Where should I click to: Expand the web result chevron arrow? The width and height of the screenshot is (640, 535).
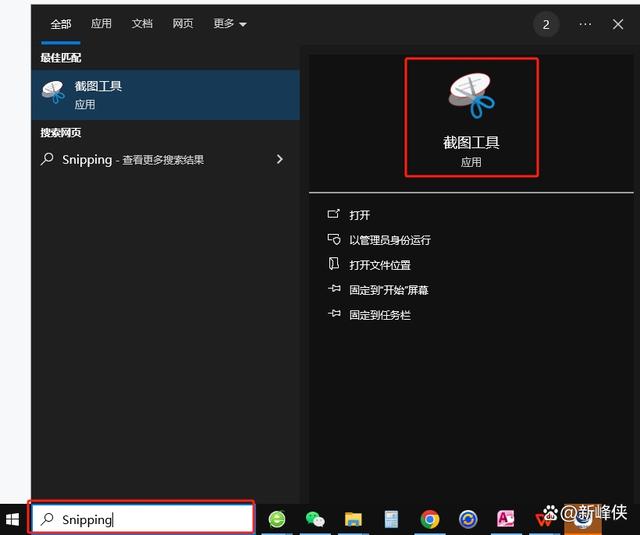click(280, 159)
